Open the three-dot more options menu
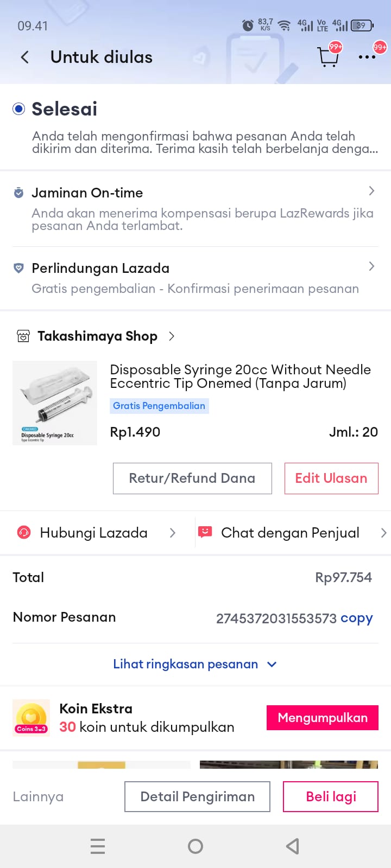 [x=367, y=57]
